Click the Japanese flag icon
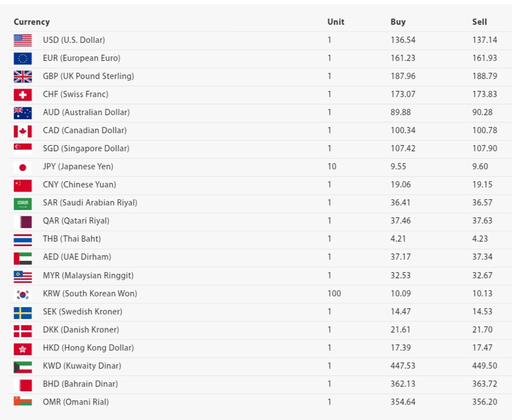The height and width of the screenshot is (420, 512). point(23,167)
